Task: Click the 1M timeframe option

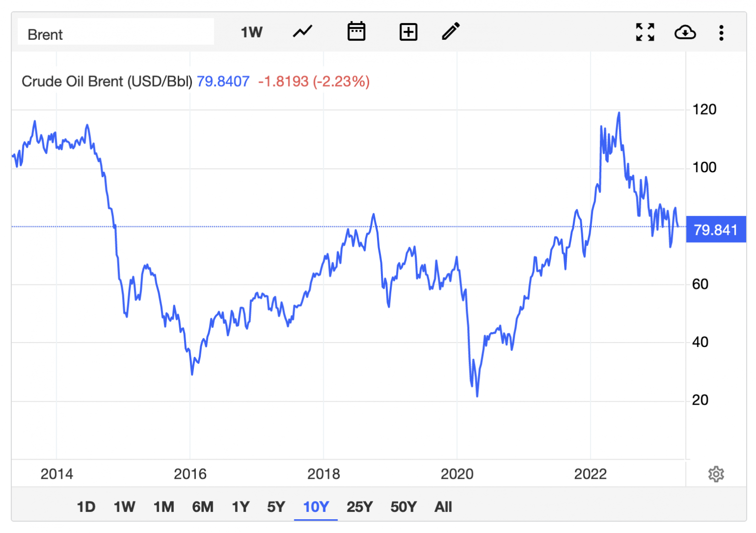Action: click(164, 506)
